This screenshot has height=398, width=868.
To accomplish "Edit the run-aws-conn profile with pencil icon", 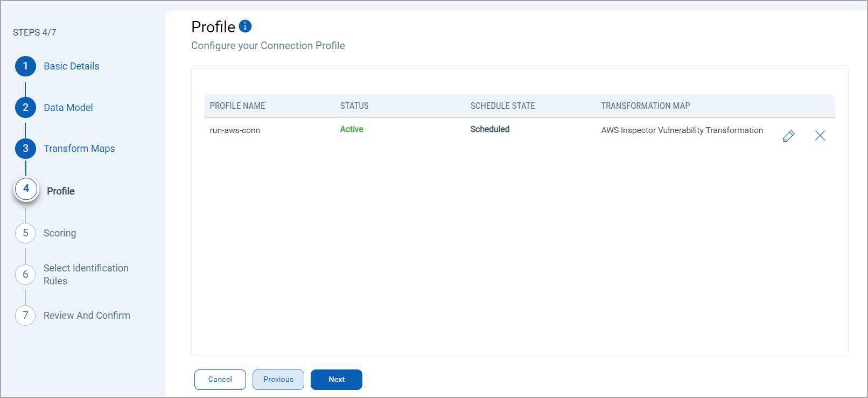I will [x=788, y=136].
